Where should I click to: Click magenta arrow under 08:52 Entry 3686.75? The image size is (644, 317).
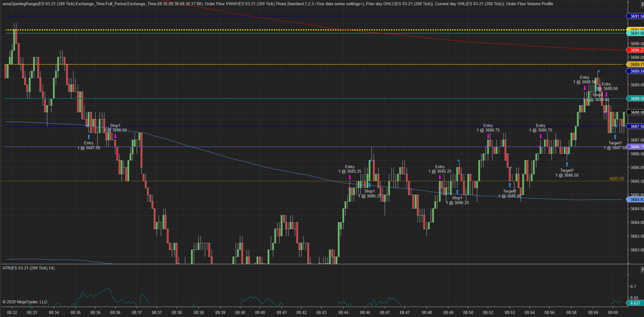(x=488, y=136)
